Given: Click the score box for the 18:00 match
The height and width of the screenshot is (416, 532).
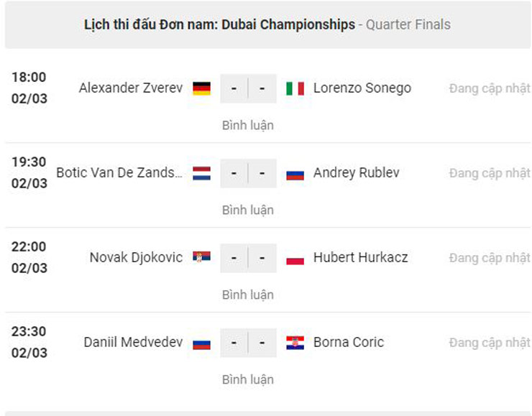Looking at the screenshot, I should click(248, 88).
